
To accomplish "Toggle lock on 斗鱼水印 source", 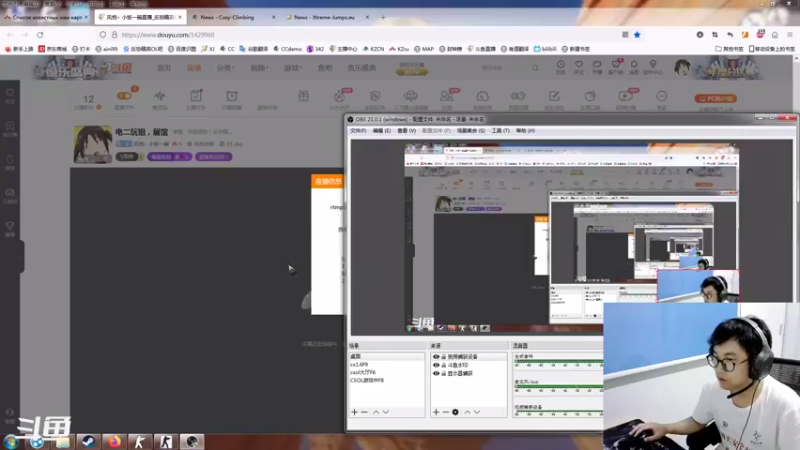I will coord(443,365).
